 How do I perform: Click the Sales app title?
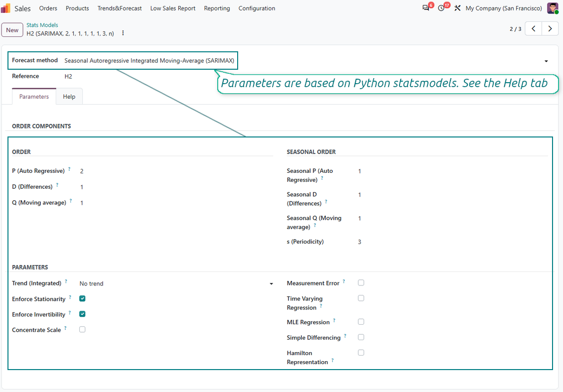(22, 8)
